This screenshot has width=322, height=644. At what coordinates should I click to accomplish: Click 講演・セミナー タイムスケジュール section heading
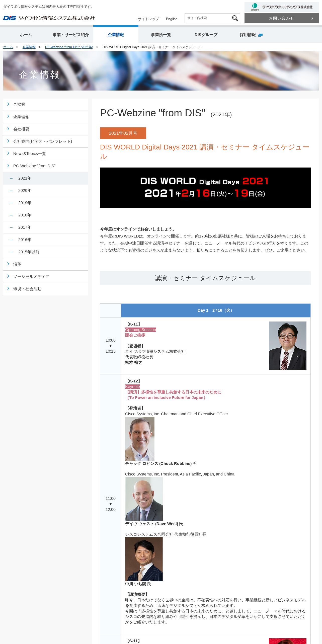pos(205,278)
